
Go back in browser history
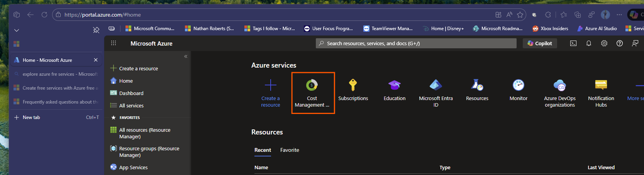[x=31, y=15]
